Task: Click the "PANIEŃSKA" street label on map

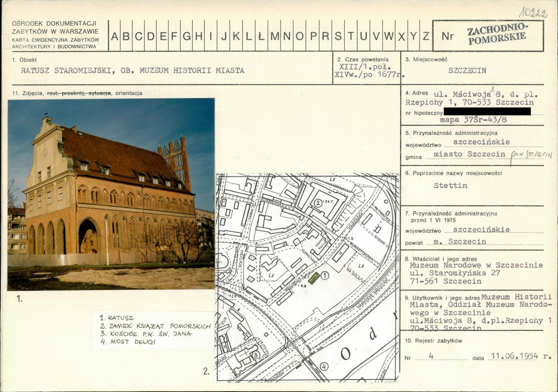Action: [x=355, y=221]
